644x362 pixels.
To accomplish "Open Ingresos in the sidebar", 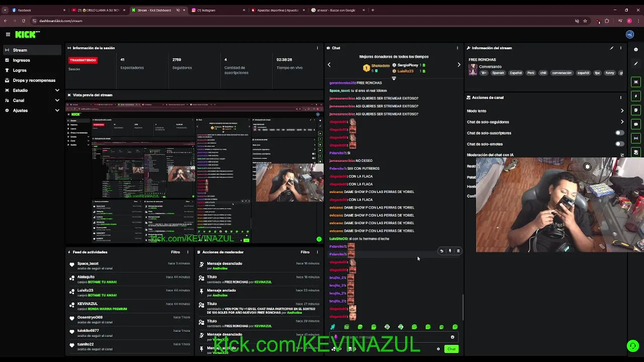I will coord(32,60).
